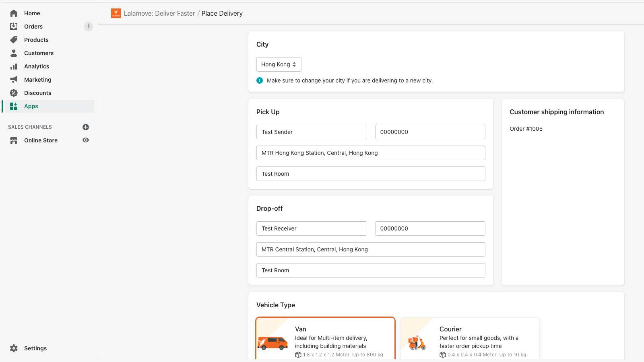Select the Products tag icon
The height and width of the screenshot is (362, 644).
click(13, 40)
